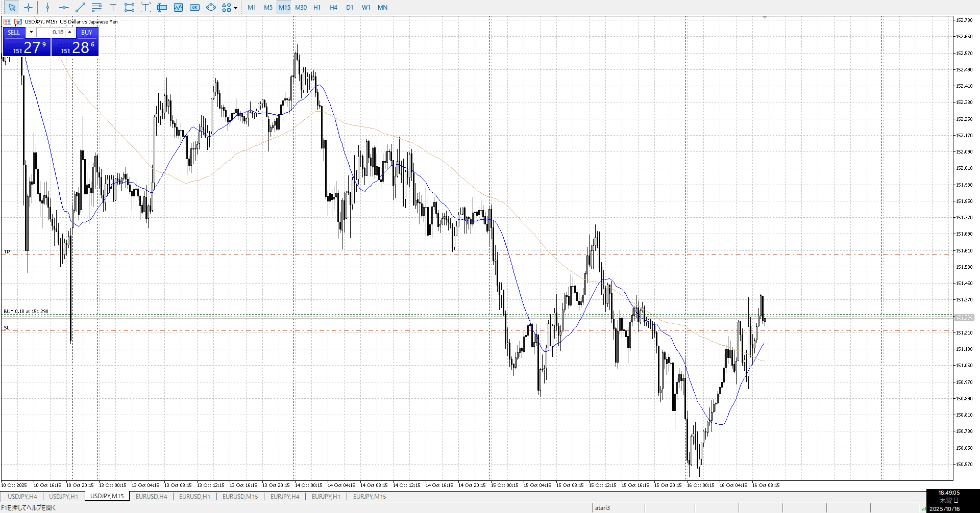Screen dimensions: 980x513
Task: Open the EURUSD,H1 chart tab
Action: point(194,496)
